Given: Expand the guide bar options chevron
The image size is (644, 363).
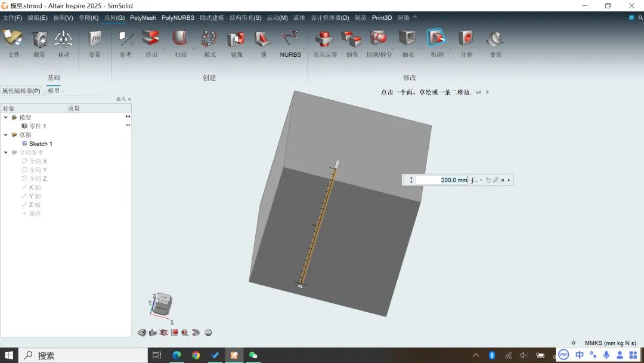Looking at the screenshot, I should click(487, 92).
